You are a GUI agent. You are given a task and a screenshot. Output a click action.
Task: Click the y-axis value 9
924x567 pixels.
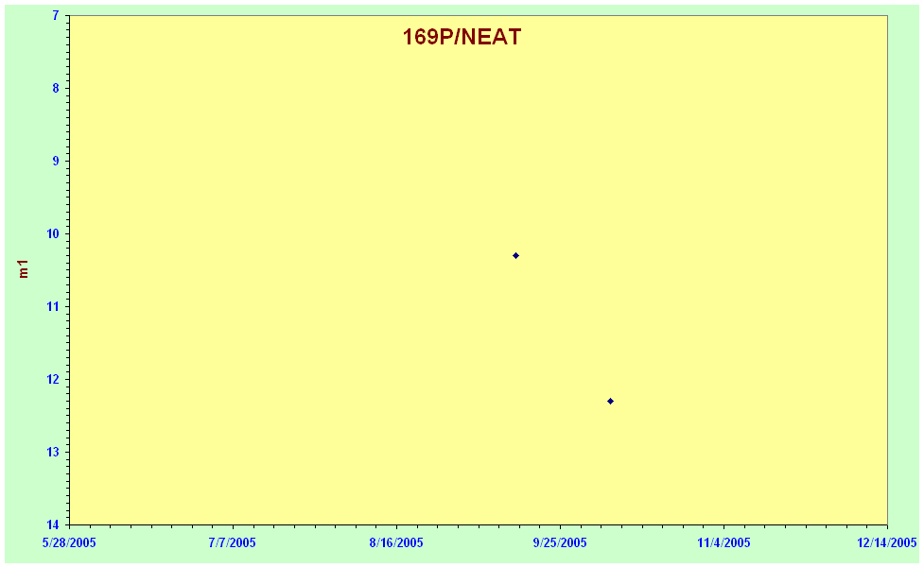[56, 162]
